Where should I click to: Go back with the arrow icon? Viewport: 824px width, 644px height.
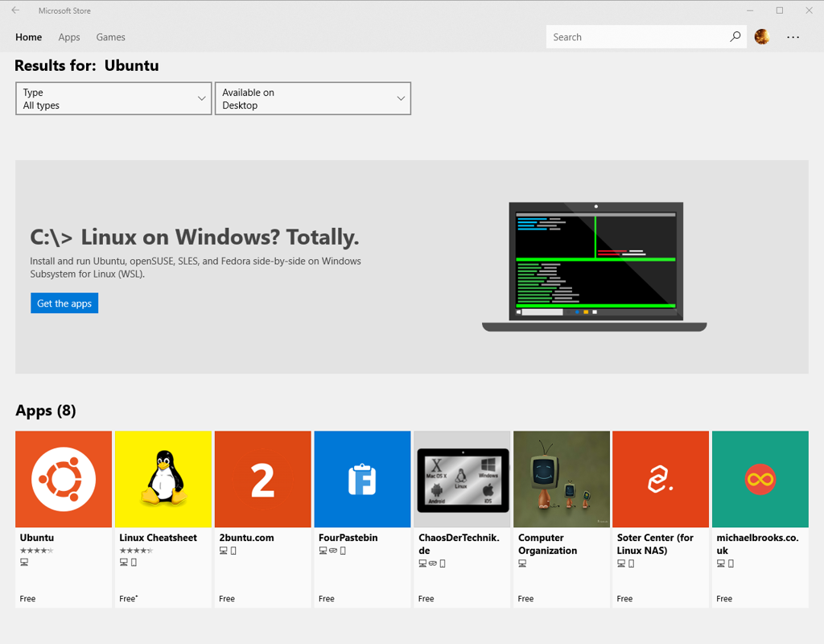pos(15,10)
